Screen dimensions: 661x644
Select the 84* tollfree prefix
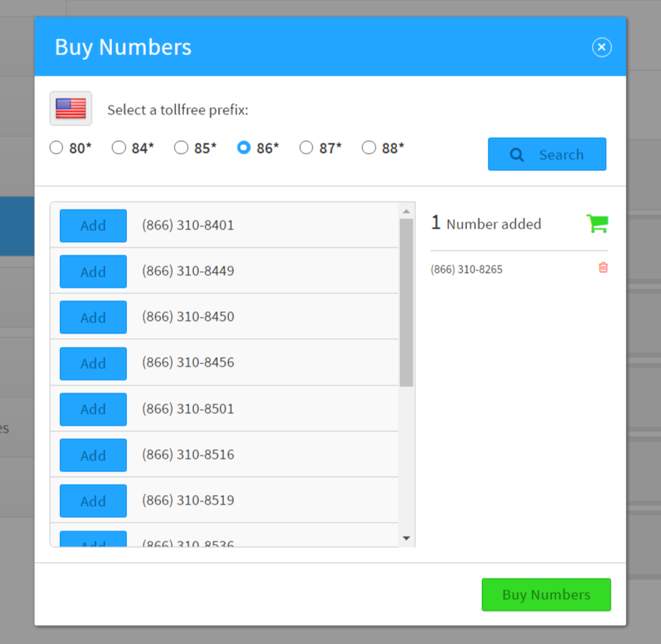coord(119,148)
